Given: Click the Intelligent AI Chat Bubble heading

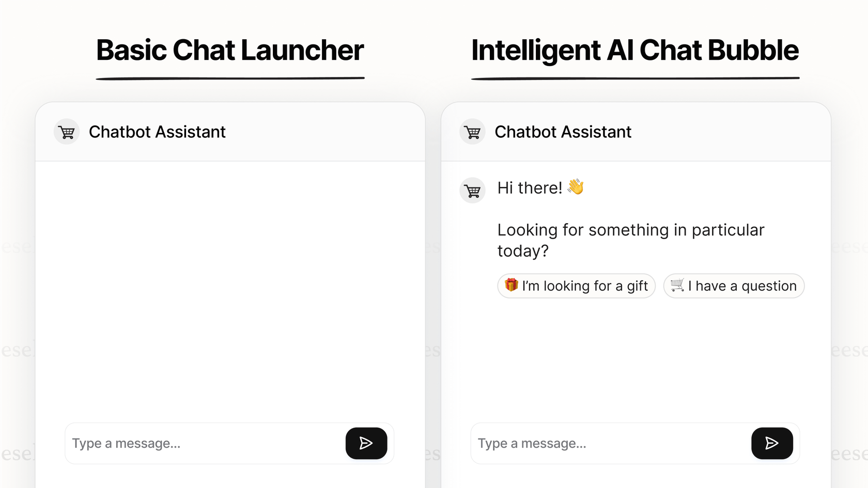Looking at the screenshot, I should tap(634, 50).
